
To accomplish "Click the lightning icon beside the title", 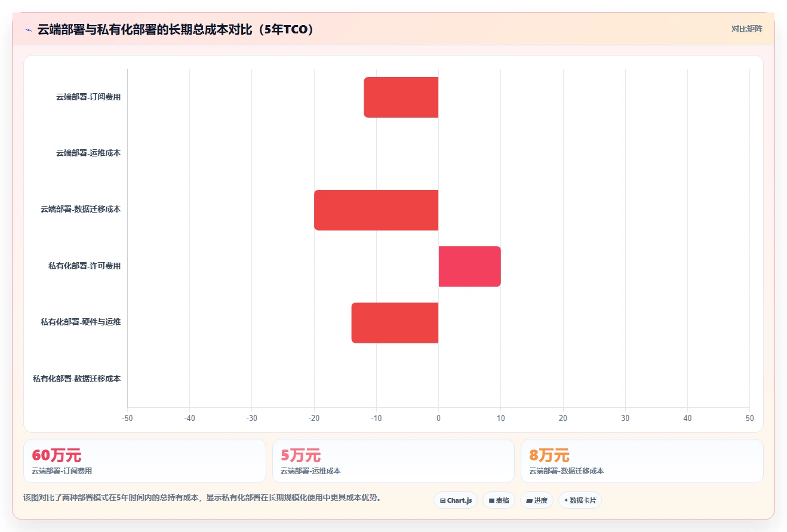I will tap(28, 29).
